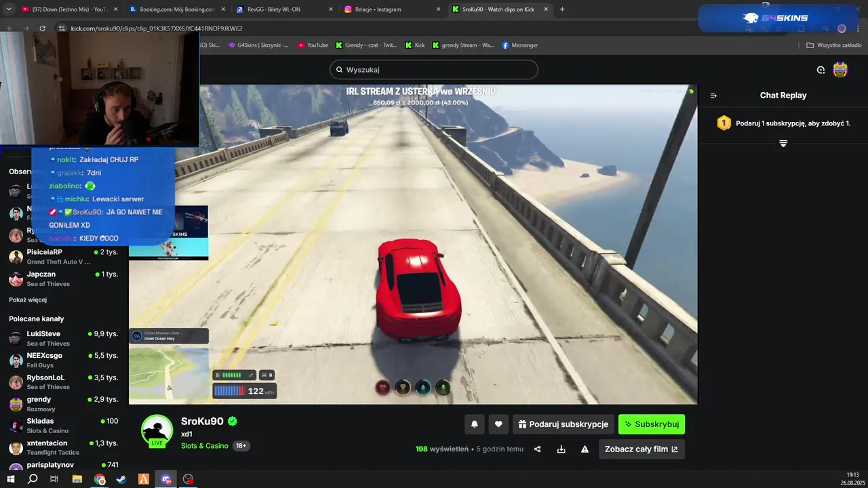Open the PisicelaRP followed channel
Image resolution: width=868 pixels, height=488 pixels.
[x=64, y=257]
